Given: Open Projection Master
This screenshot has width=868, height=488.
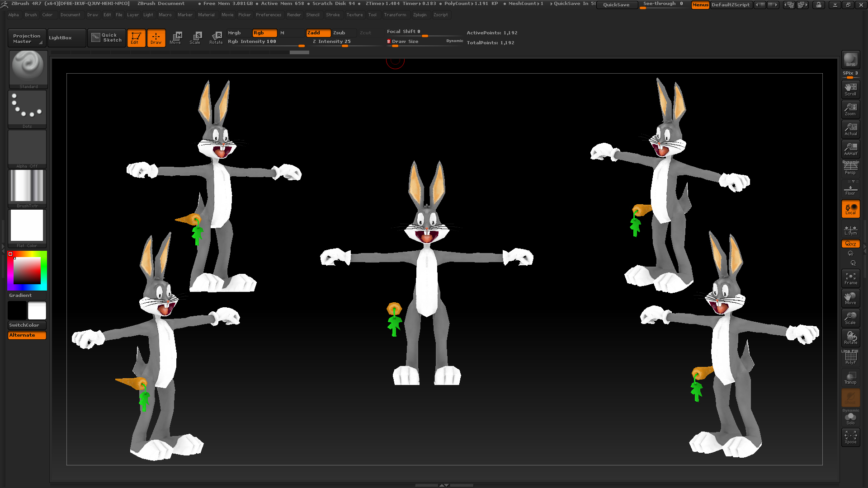Looking at the screenshot, I should tap(27, 38).
